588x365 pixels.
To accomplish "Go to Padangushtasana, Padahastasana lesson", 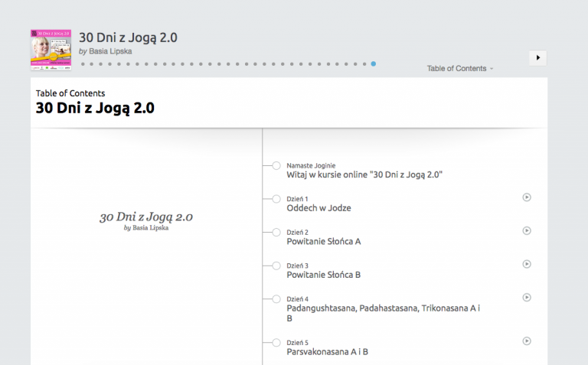I will click(x=383, y=308).
